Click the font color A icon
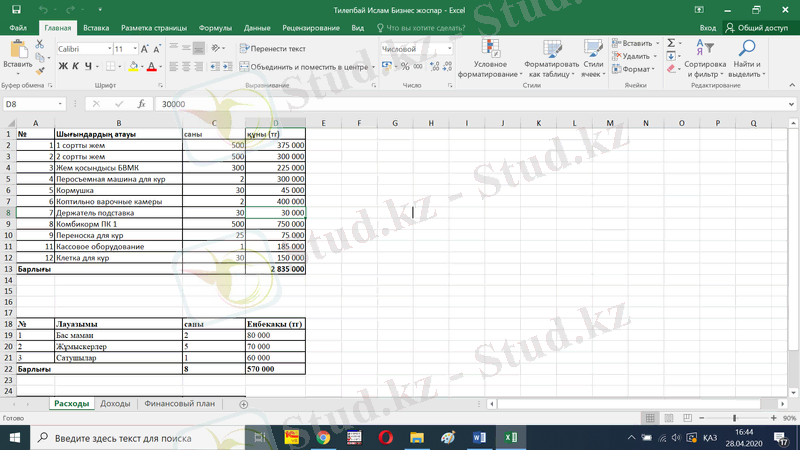Viewport: 800px width, 450px height. (152, 66)
